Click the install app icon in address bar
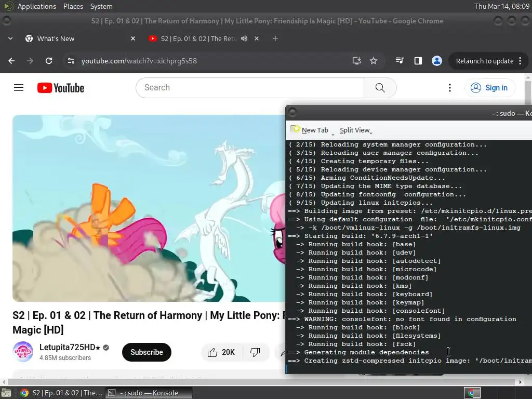The height and width of the screenshot is (399, 532). [x=356, y=61]
